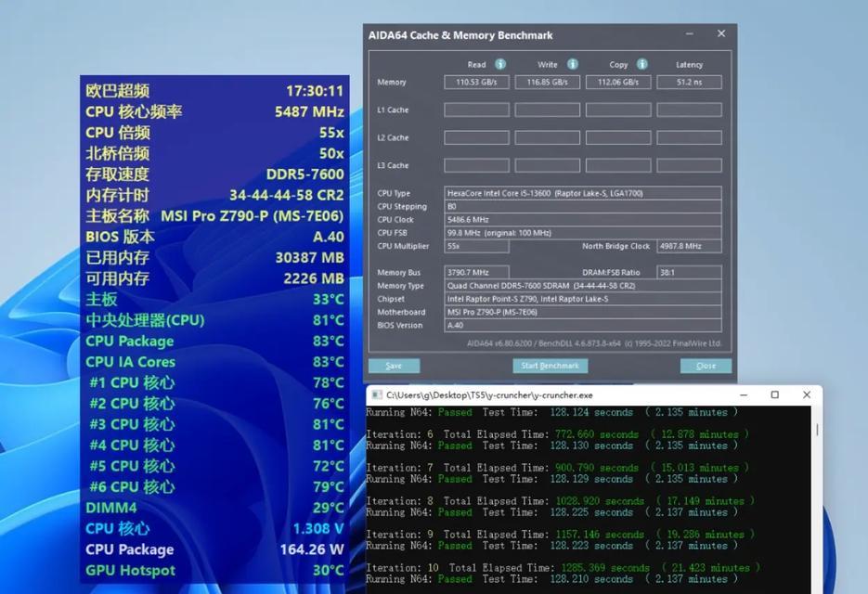The width and height of the screenshot is (868, 594).
Task: Click the 'A.40' BIOS value in overlay
Action: point(329,237)
